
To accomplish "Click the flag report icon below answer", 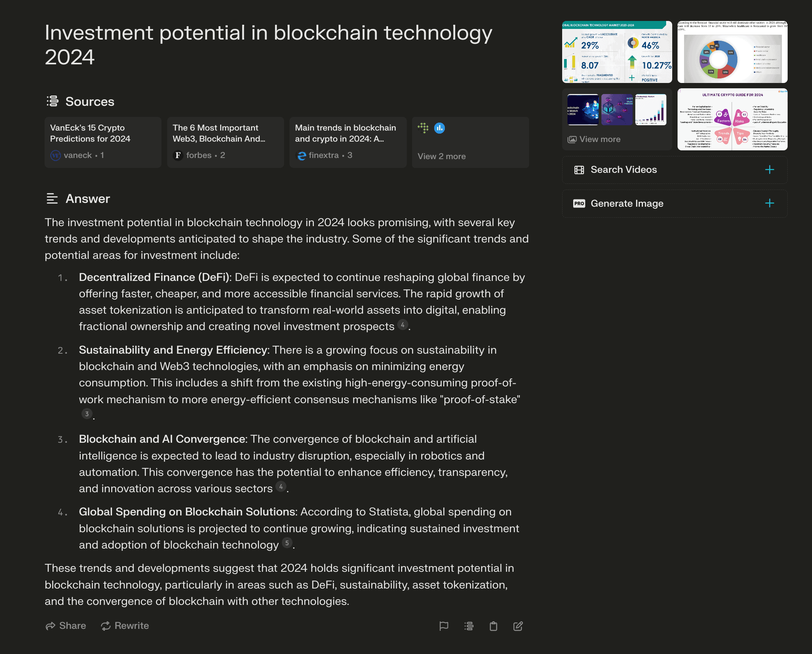I will 444,626.
